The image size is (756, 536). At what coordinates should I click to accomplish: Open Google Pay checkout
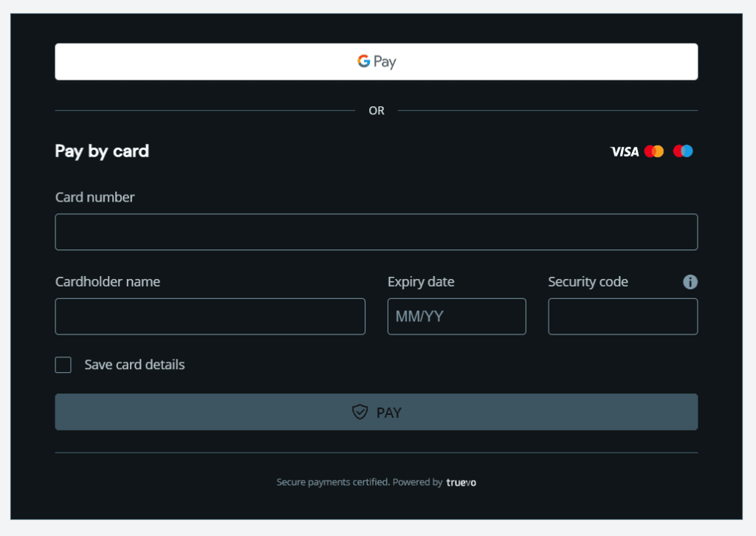click(377, 61)
